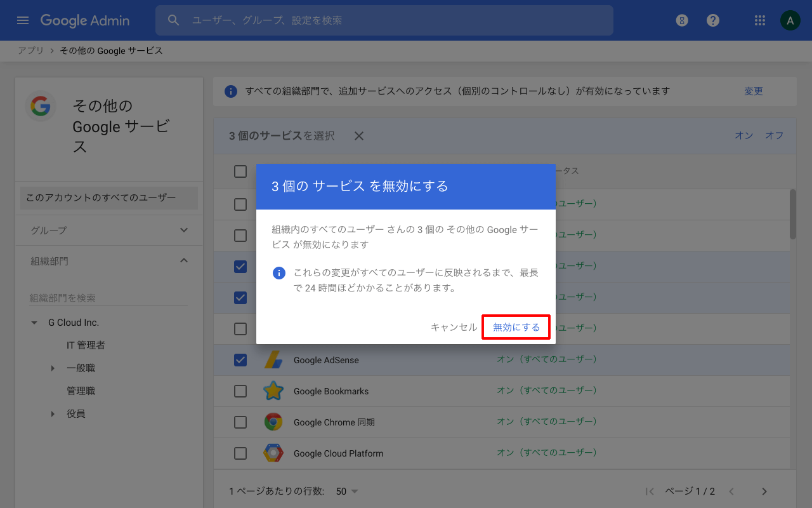This screenshot has height=508, width=812.
Task: Click the Google Cloud Platform service name
Action: [338, 453]
